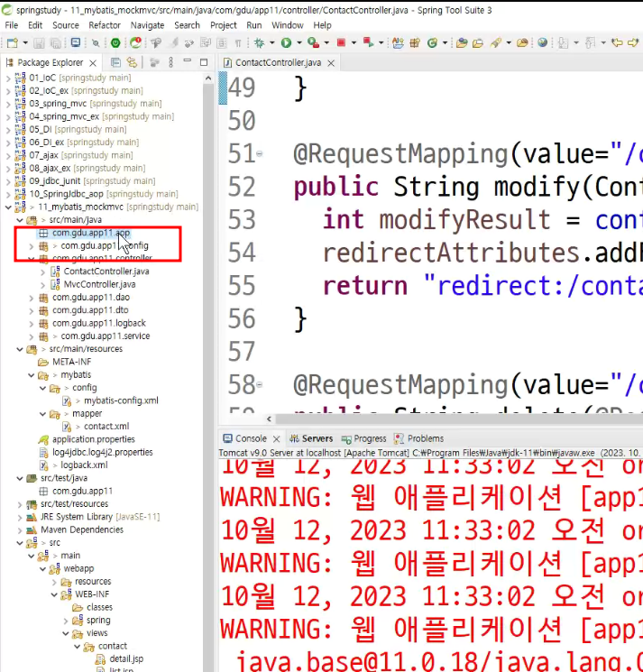Close the ContactController.java editor tab
Screen dimensions: 643x672
pyautogui.click(x=331, y=63)
